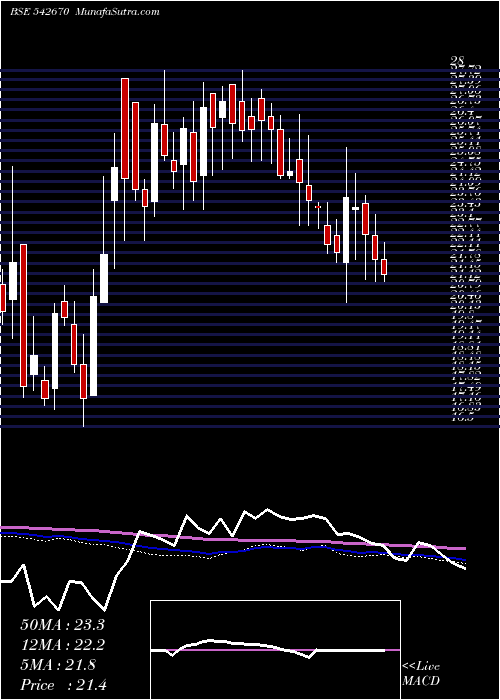Click the "50MA : 23.3" value

62,625
